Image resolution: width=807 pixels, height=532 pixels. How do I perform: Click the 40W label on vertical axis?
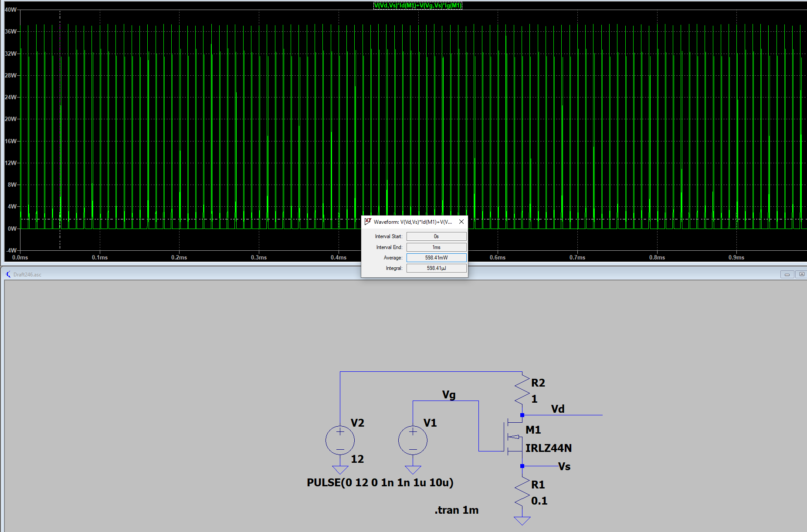pos(11,10)
